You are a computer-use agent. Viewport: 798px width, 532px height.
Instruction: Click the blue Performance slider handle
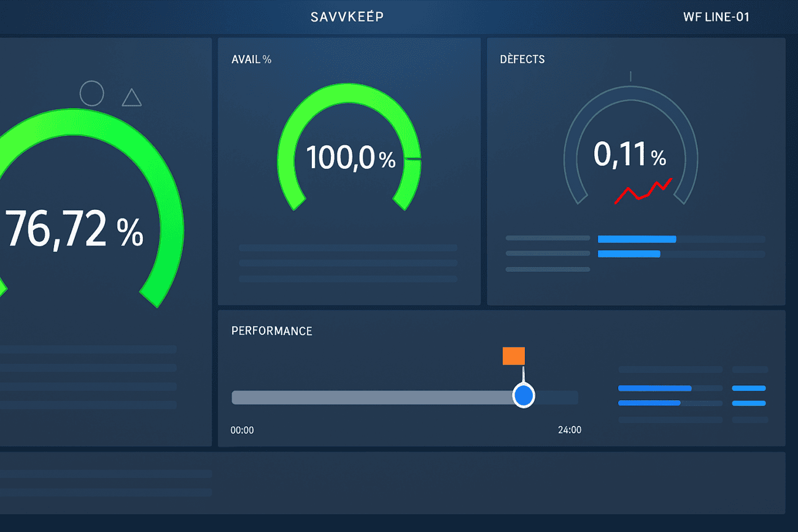click(523, 396)
